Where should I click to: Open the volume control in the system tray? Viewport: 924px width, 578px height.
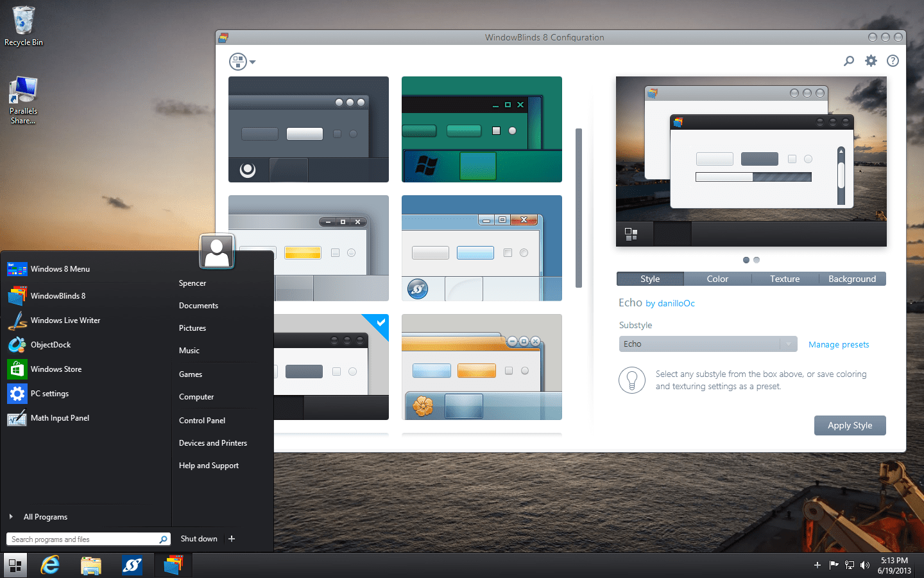(x=865, y=565)
